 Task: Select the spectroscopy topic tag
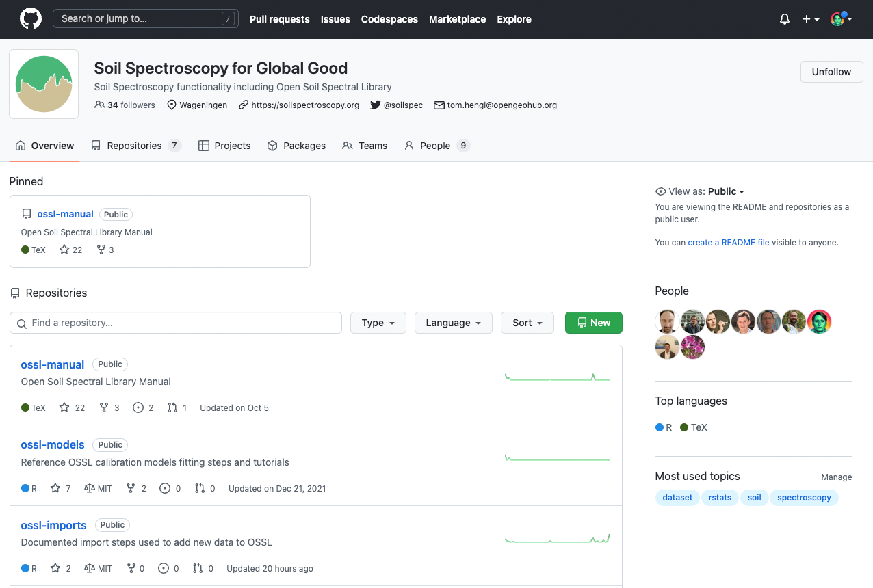click(804, 498)
